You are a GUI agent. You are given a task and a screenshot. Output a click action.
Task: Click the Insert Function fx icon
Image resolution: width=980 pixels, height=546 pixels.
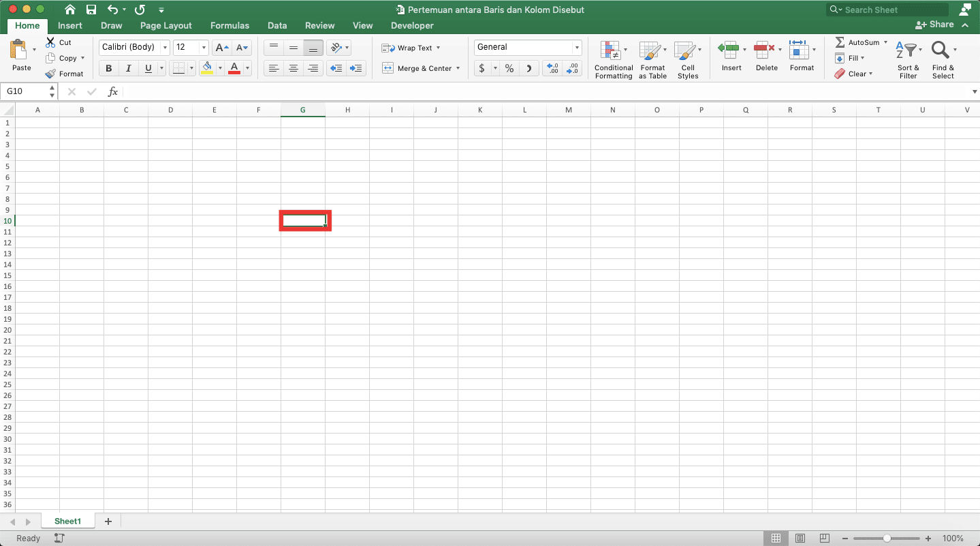pyautogui.click(x=113, y=91)
